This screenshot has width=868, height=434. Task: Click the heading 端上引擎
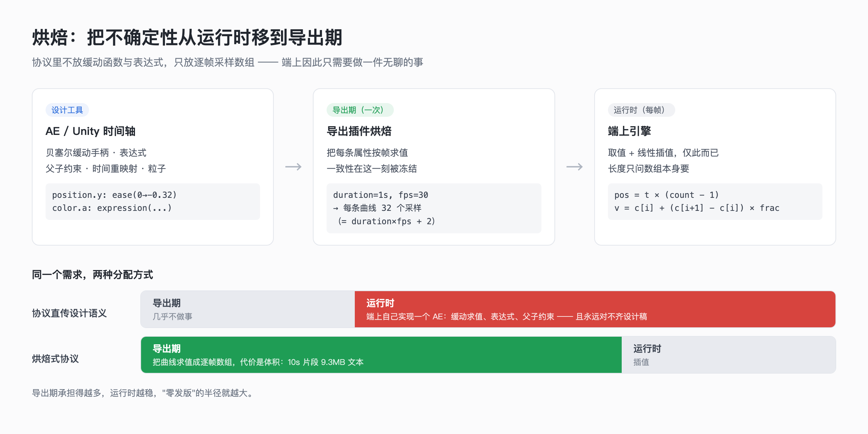(x=629, y=131)
